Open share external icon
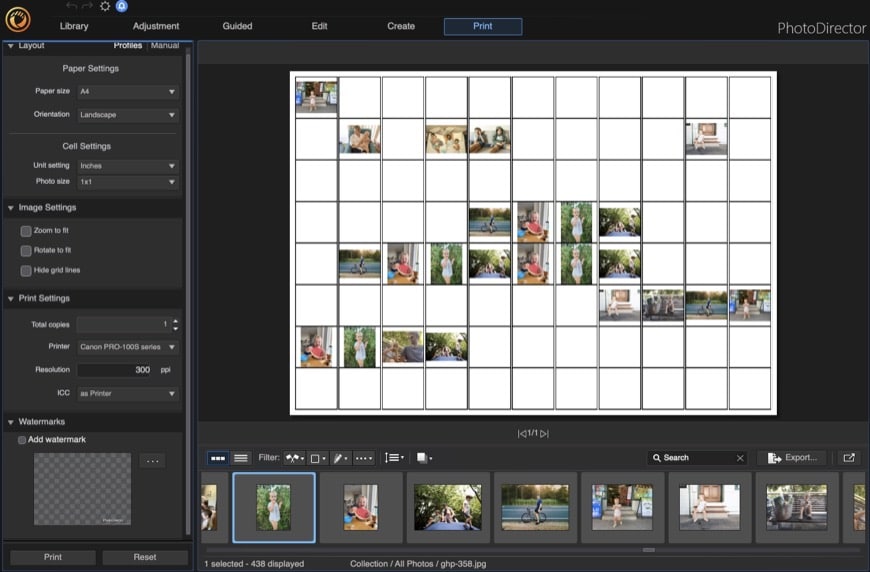This screenshot has height=572, width=870. click(x=849, y=458)
